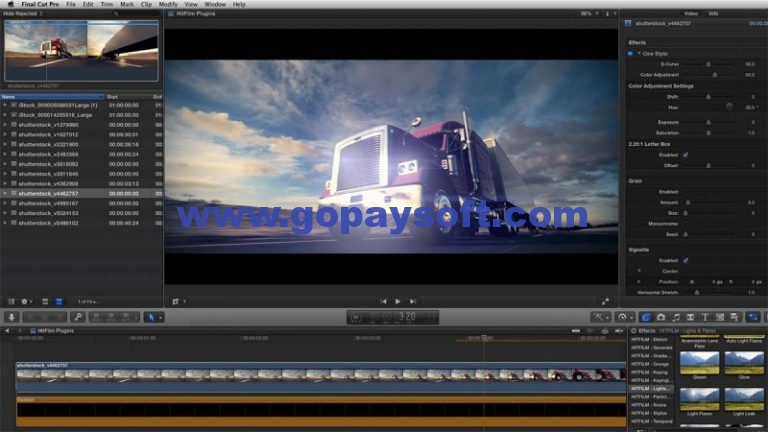Open the tool selection dropdown arrow
The width and height of the screenshot is (768, 432).
(160, 318)
